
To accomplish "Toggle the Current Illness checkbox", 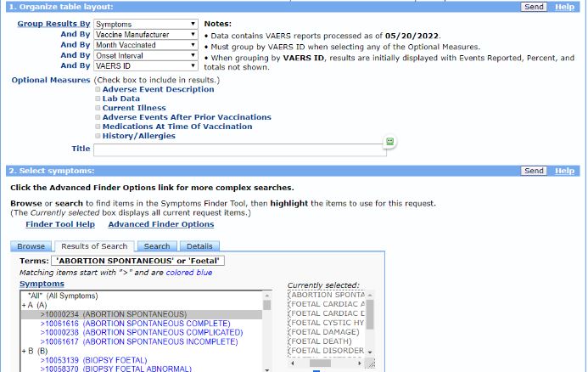I will [98, 108].
